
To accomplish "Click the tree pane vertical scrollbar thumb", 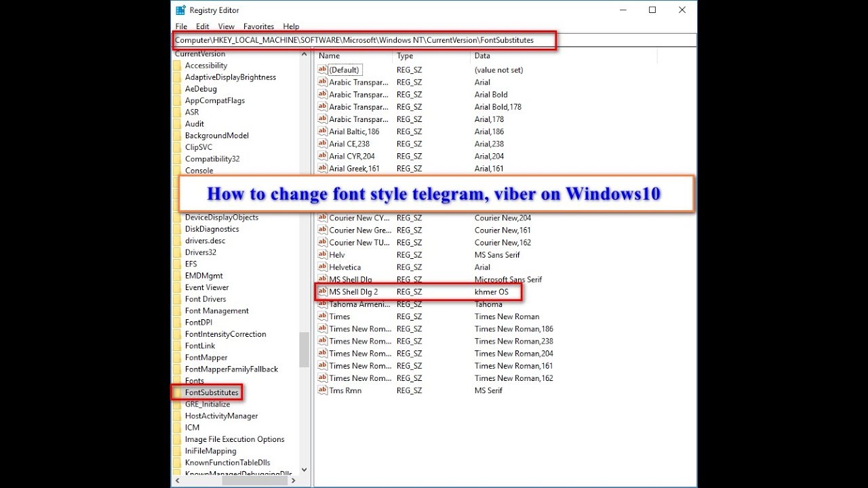I will pyautogui.click(x=304, y=350).
